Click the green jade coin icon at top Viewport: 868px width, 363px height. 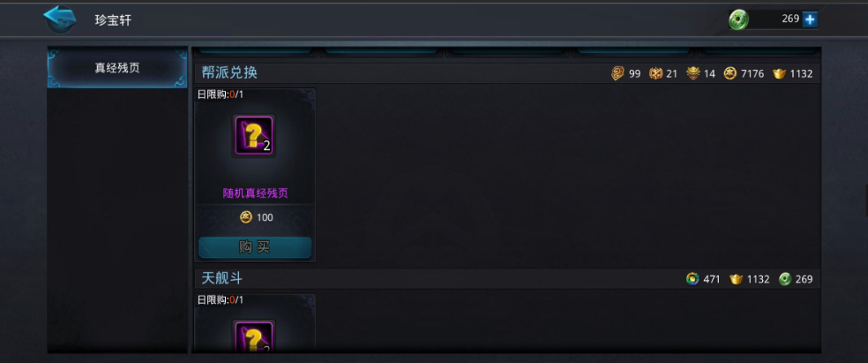(x=738, y=20)
